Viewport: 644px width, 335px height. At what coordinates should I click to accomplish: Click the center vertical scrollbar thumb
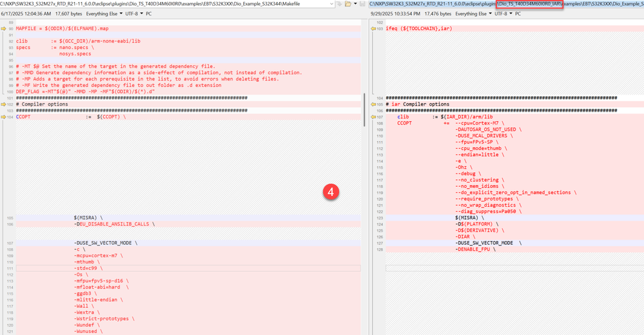tap(364, 110)
